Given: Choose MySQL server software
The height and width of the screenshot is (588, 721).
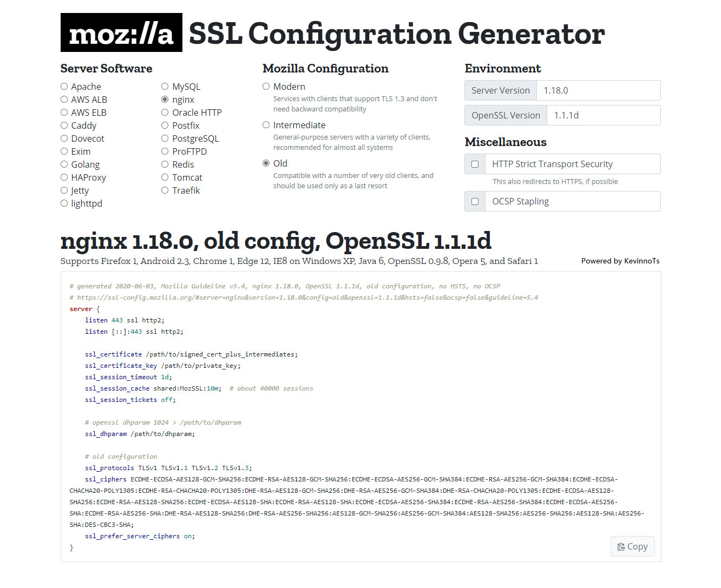Looking at the screenshot, I should click(x=165, y=87).
